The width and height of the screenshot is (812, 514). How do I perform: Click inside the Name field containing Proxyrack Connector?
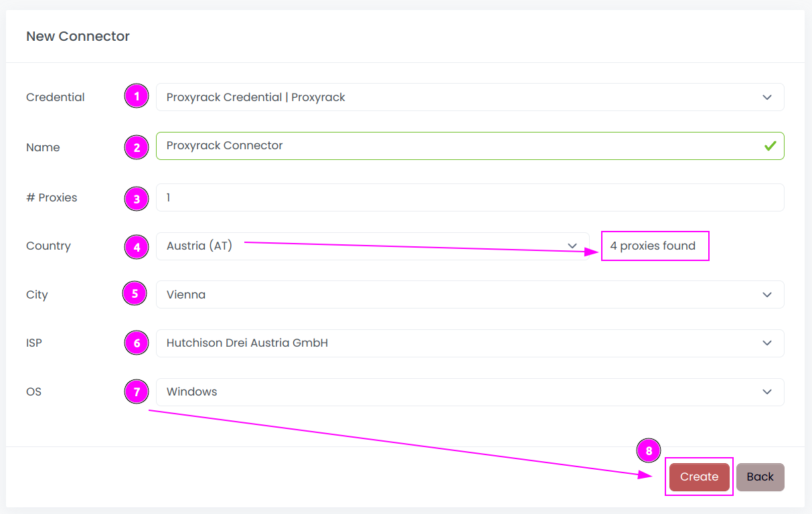(402, 146)
